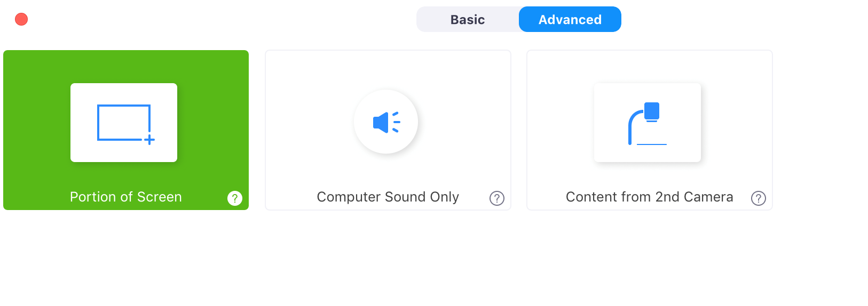Open help for Computer Sound Only
The image size is (868, 306).
coord(497,198)
